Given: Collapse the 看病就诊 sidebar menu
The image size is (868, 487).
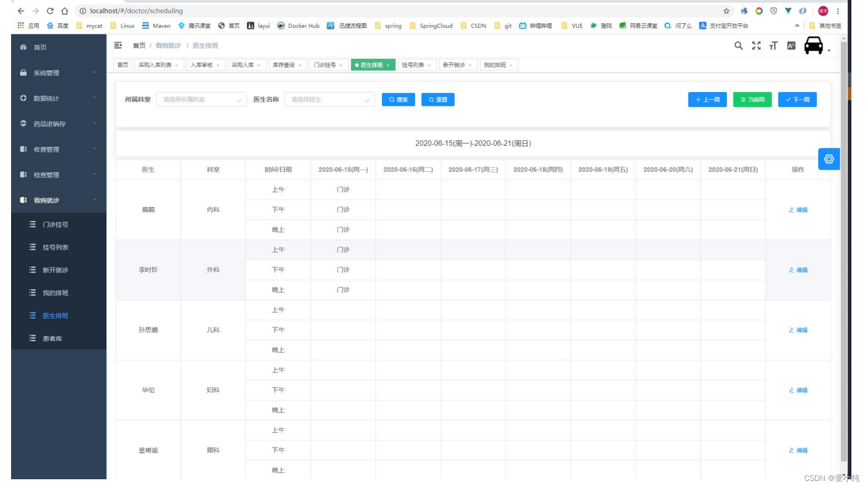Looking at the screenshot, I should [x=59, y=200].
